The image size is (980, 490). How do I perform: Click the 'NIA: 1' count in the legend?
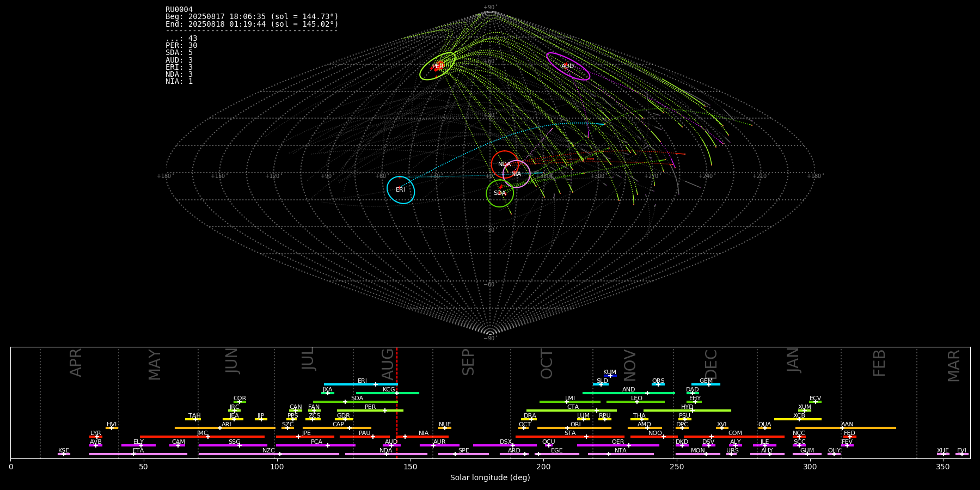pos(179,82)
